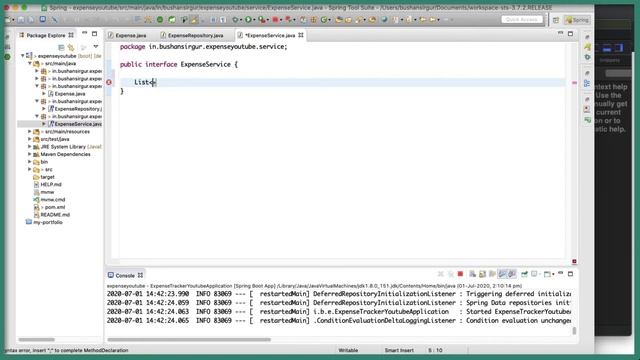
Task: Click the Package Explorer horizontal scrollbar
Action: pos(36,339)
